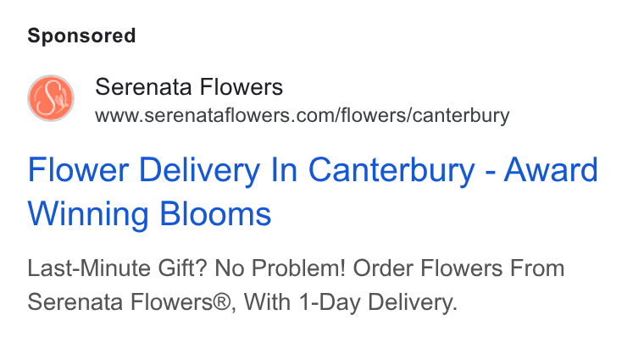Click 'Order Flowers From' in the description
Image resolution: width=644 pixels, height=337 pixels.
pos(458,268)
